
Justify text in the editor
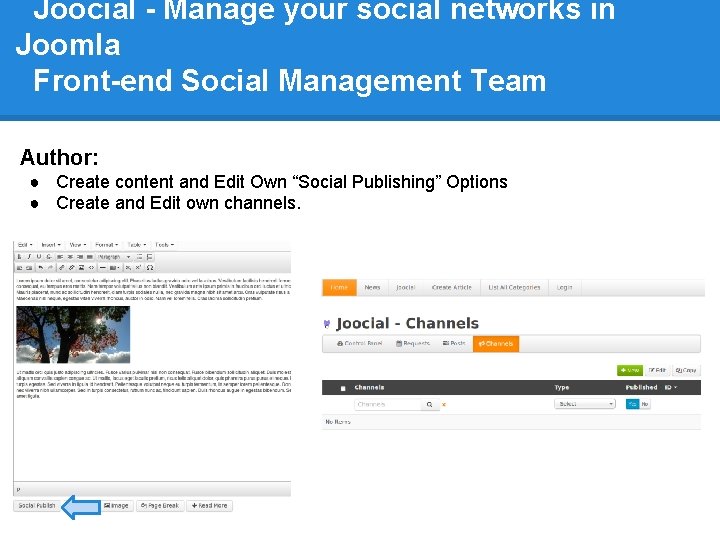click(90, 257)
